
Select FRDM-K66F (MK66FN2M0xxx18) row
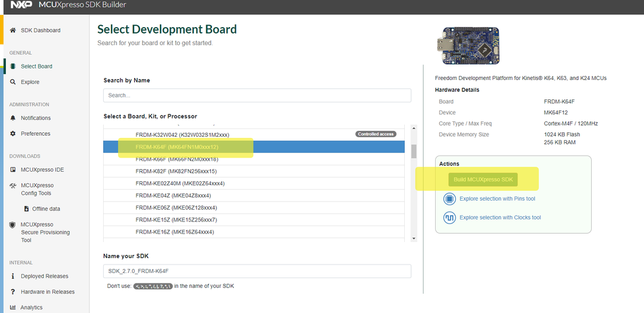click(254, 159)
